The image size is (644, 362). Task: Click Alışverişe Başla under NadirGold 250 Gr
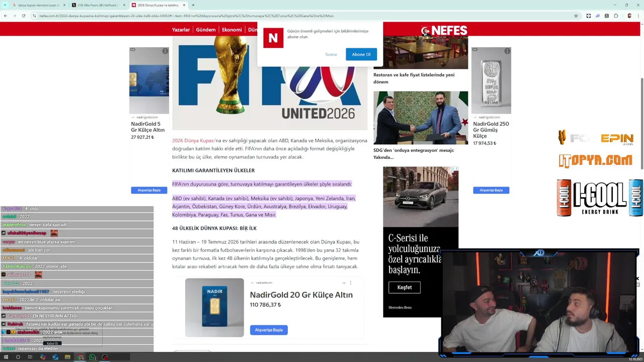pyautogui.click(x=491, y=190)
